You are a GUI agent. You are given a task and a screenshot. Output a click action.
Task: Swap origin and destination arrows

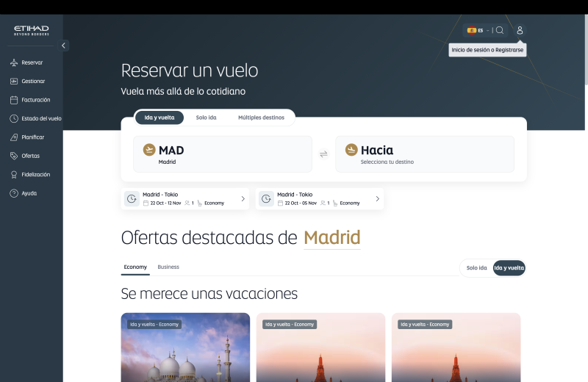(323, 154)
